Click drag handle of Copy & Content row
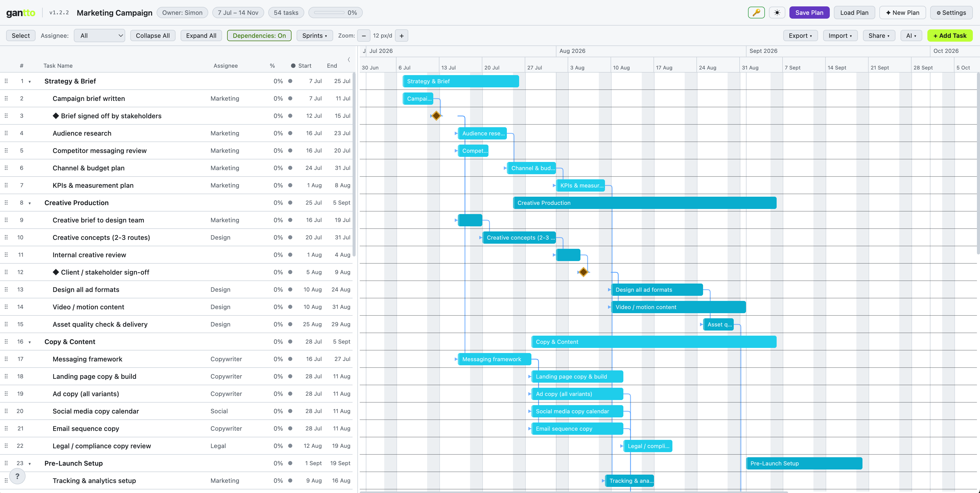The image size is (980, 493). 6,342
